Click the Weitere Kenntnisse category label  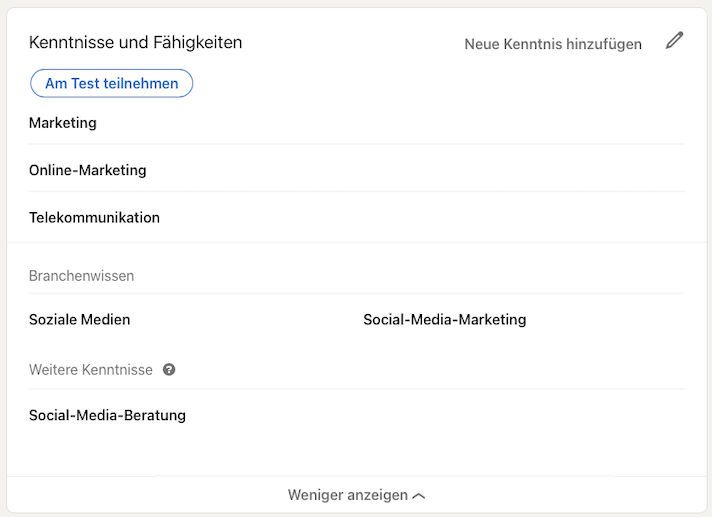(x=91, y=370)
